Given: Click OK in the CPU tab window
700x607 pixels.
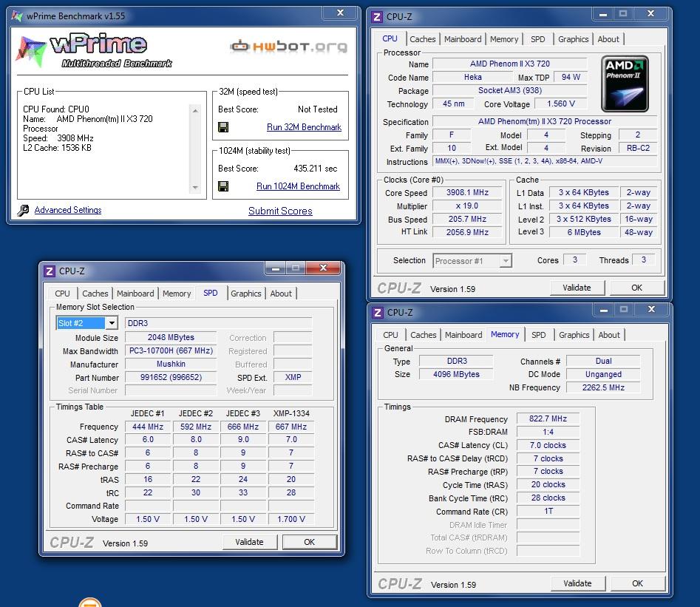Looking at the screenshot, I should [636, 288].
